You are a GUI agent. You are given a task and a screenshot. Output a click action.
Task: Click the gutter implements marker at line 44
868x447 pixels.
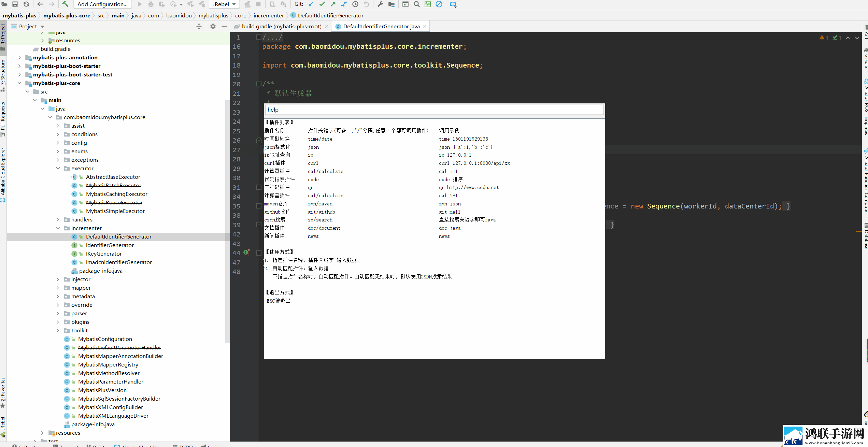[x=247, y=253]
